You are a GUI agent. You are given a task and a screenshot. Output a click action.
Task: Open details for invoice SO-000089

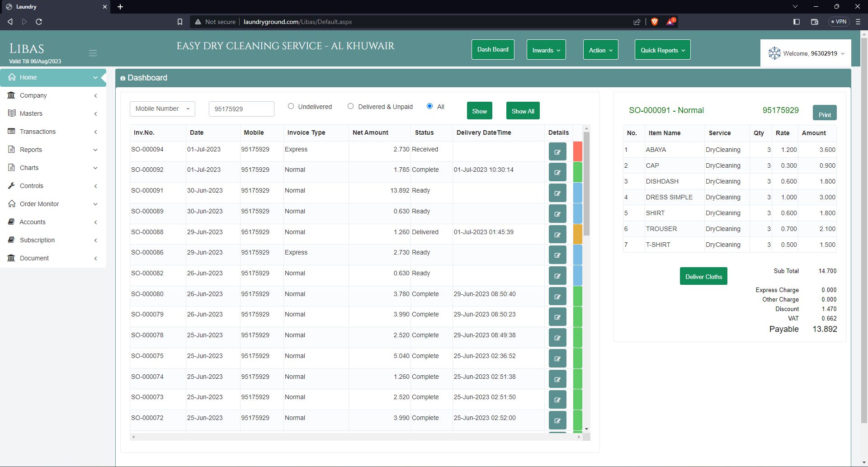pos(557,214)
